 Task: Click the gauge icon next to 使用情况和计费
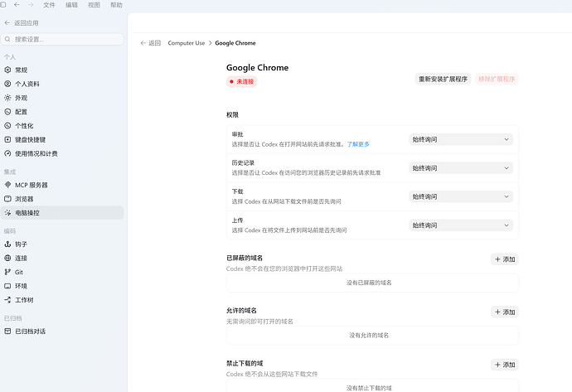point(7,153)
